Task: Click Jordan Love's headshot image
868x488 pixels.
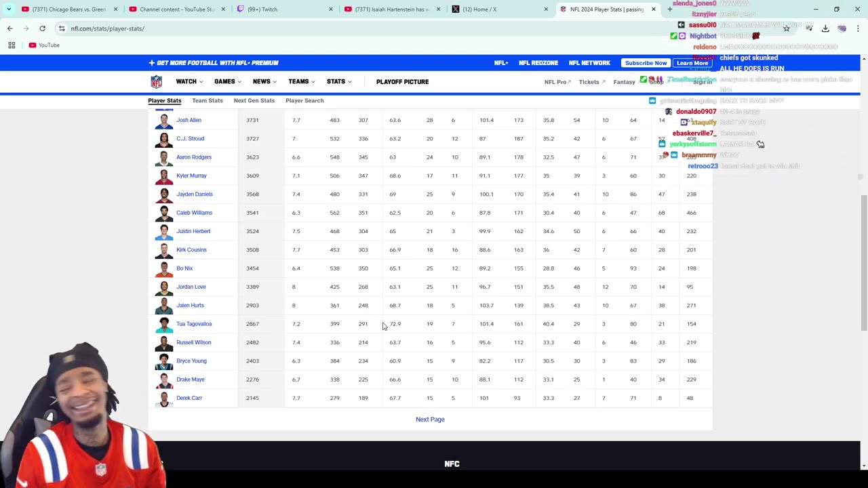Action: click(x=164, y=287)
